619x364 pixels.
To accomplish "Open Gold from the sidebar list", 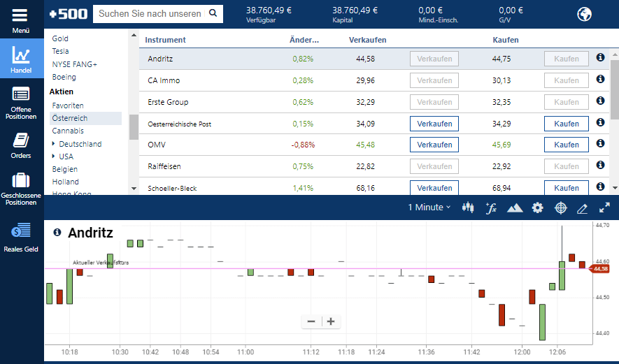I will point(60,38).
